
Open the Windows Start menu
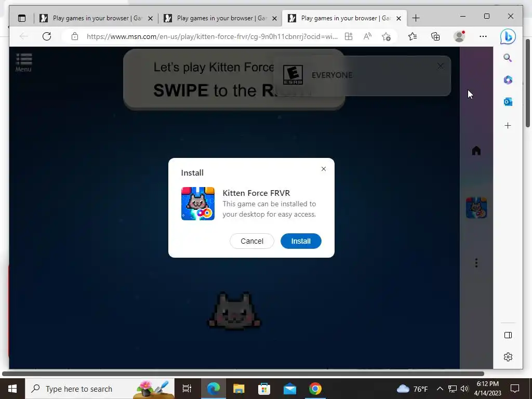(12, 389)
